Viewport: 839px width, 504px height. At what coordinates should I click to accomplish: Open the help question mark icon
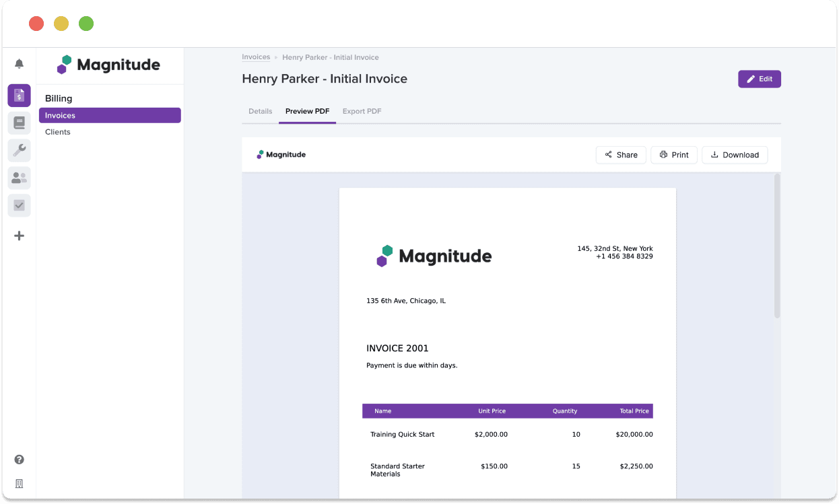pos(19,460)
